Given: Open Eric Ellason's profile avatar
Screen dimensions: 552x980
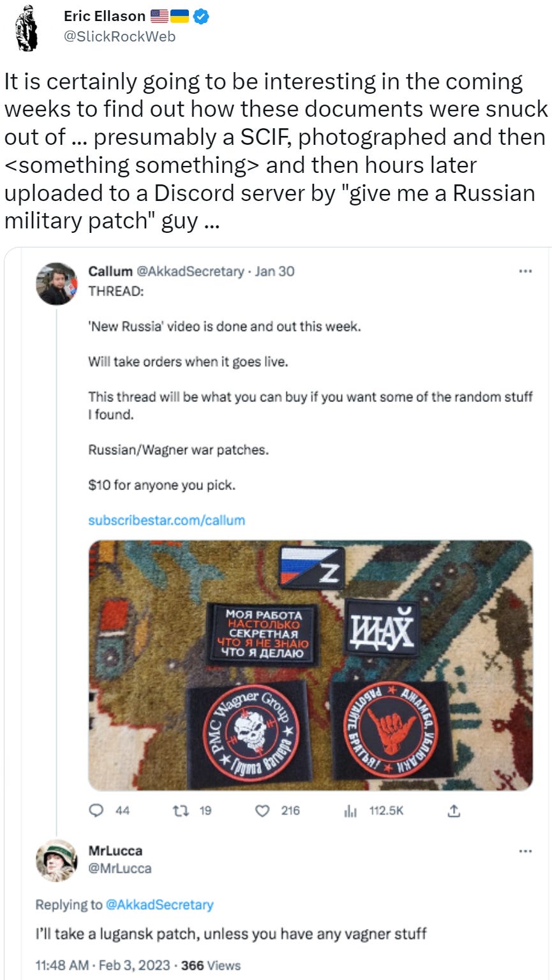Looking at the screenshot, I should [x=27, y=27].
